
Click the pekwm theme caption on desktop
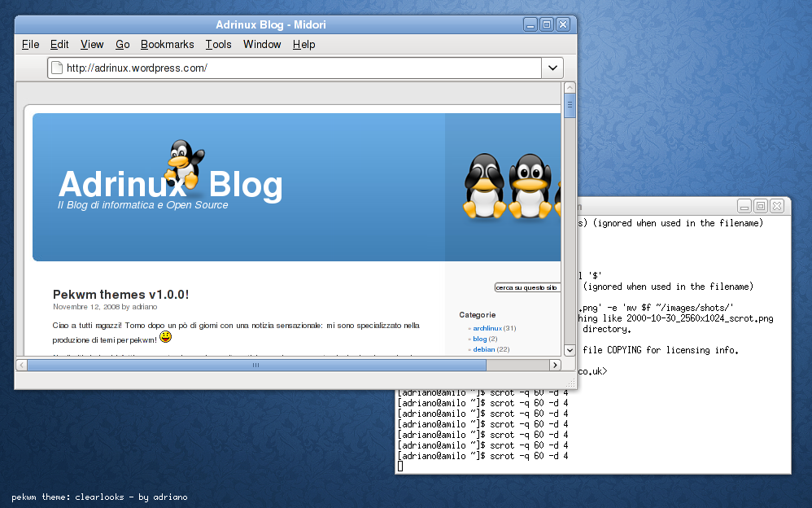(99, 497)
